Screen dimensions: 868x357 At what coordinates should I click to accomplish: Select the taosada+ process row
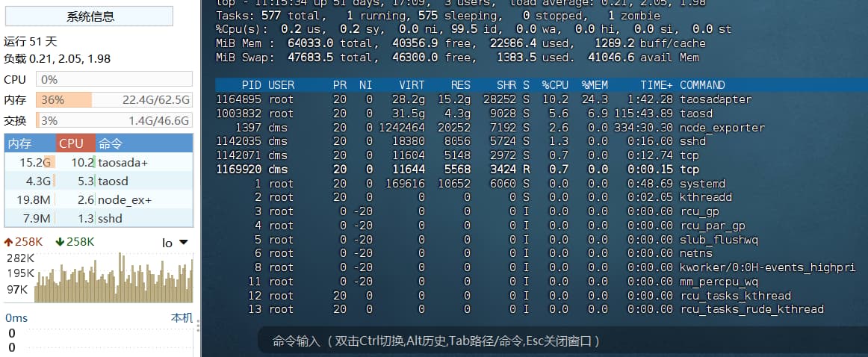[99, 162]
